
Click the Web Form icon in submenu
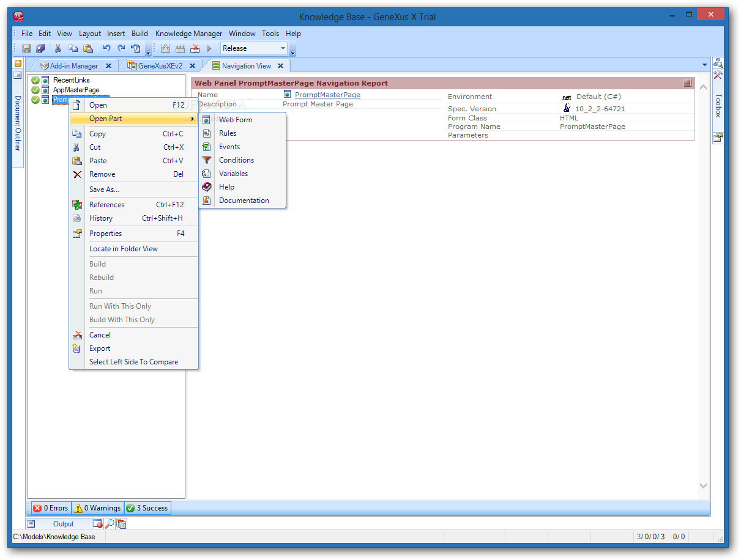pos(206,120)
